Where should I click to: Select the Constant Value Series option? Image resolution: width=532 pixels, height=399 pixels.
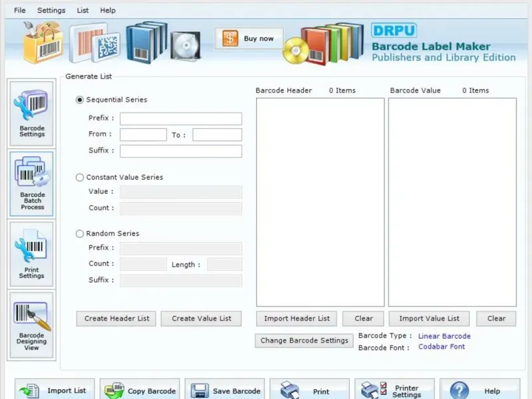pyautogui.click(x=80, y=178)
